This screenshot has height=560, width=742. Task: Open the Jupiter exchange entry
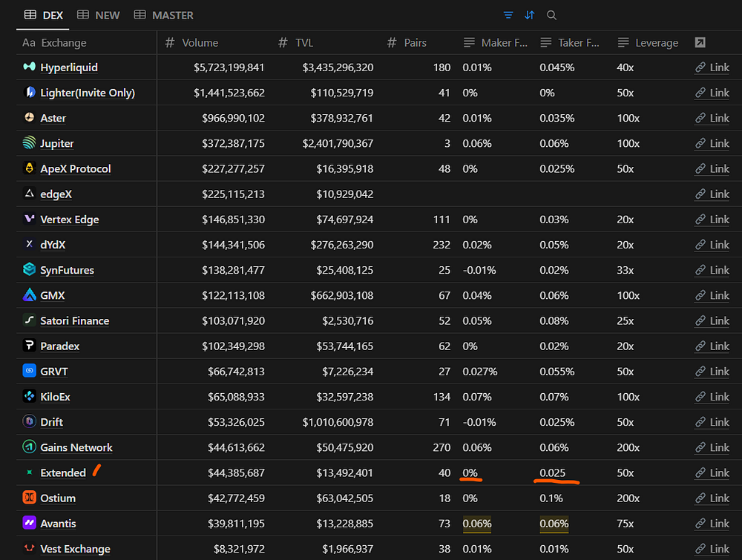click(x=57, y=143)
